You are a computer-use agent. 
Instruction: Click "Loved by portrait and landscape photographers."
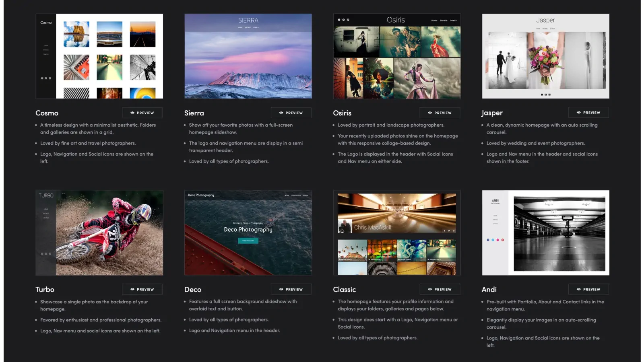[x=391, y=125]
